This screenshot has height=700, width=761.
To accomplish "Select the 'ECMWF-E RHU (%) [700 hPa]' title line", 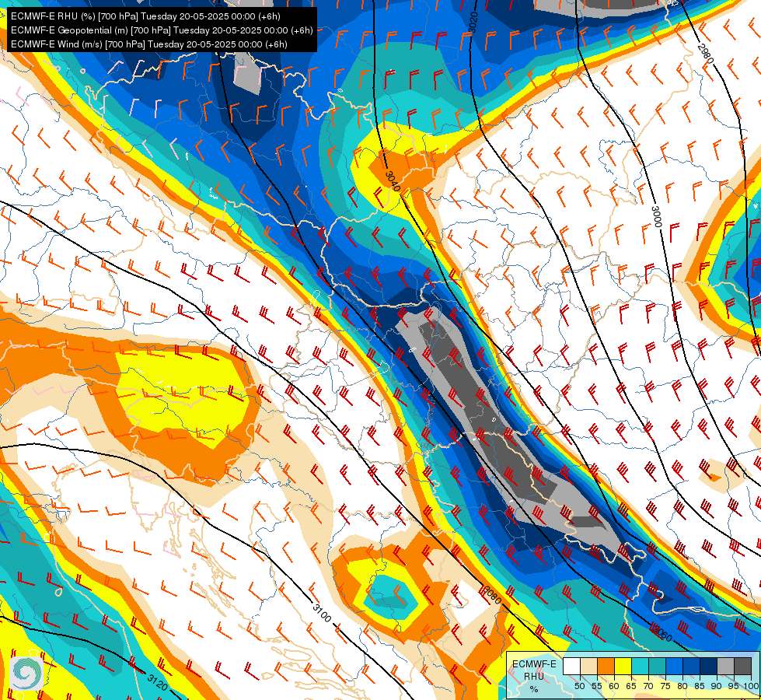I will tap(145, 16).
